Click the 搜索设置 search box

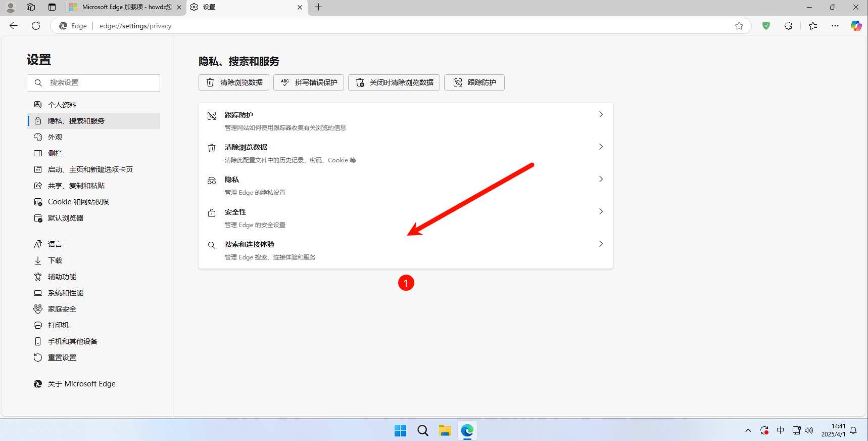coord(93,83)
